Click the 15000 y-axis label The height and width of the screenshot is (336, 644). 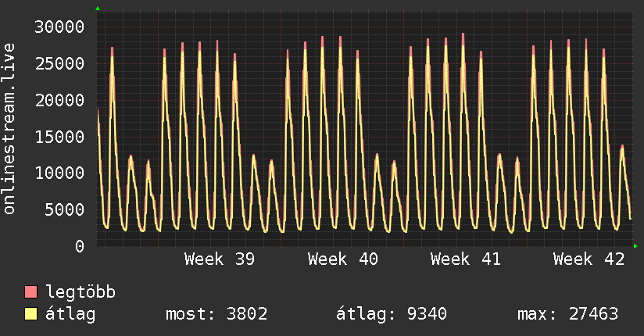pyautogui.click(x=59, y=137)
